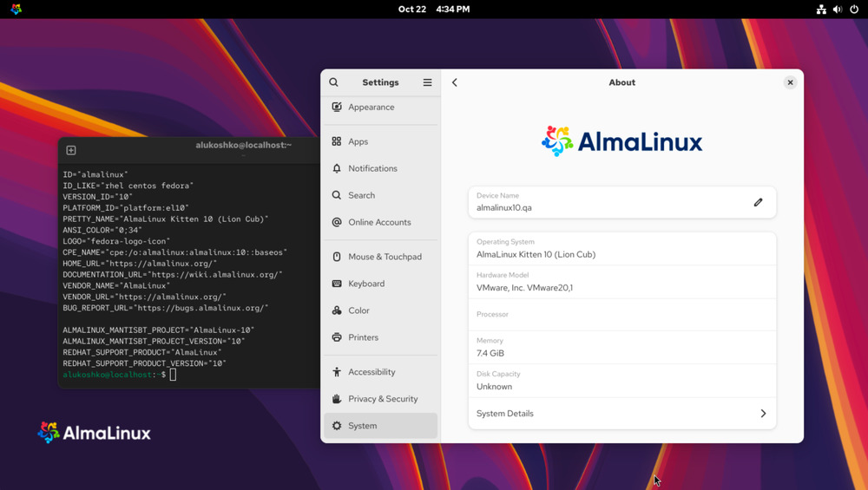Screen dimensions: 868x490
Task: Open new tab button in terminal
Action: pyautogui.click(x=71, y=150)
